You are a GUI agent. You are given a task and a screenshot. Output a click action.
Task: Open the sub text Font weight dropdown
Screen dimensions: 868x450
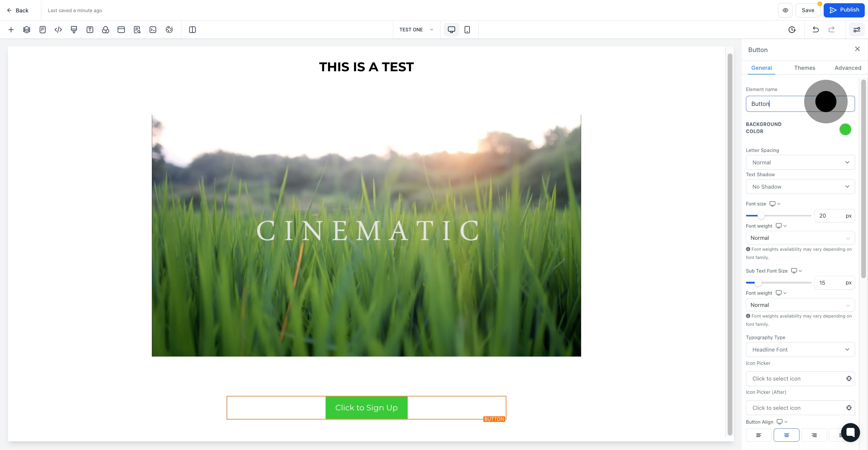point(800,305)
